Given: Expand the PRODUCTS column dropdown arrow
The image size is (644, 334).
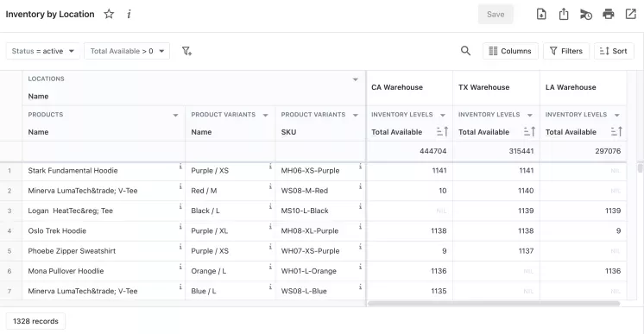Looking at the screenshot, I should [x=175, y=115].
